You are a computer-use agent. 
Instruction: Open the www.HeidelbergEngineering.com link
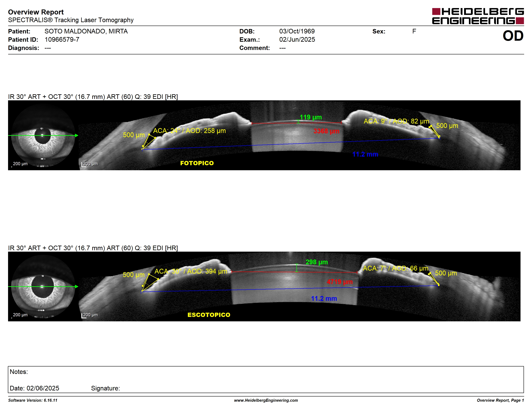tap(266, 400)
